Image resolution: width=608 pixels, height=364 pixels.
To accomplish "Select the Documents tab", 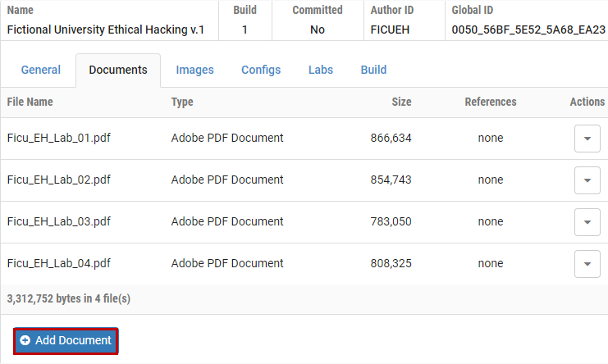I will pyautogui.click(x=118, y=70).
